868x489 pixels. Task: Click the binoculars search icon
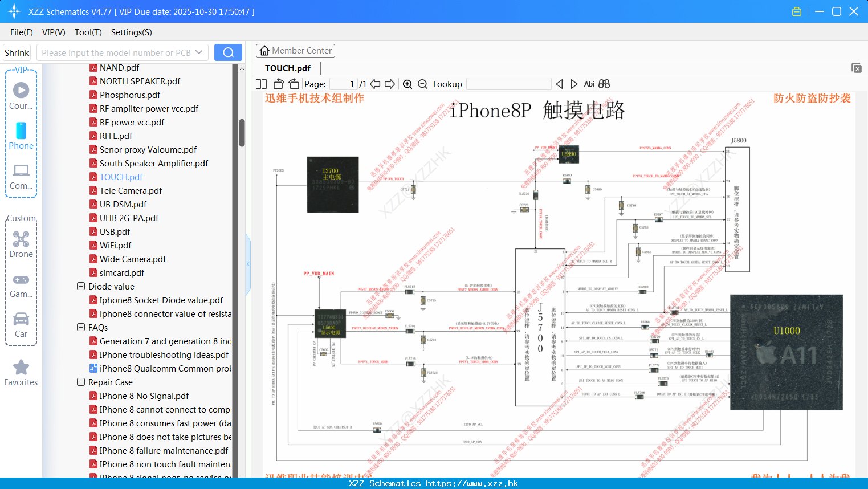tap(604, 84)
